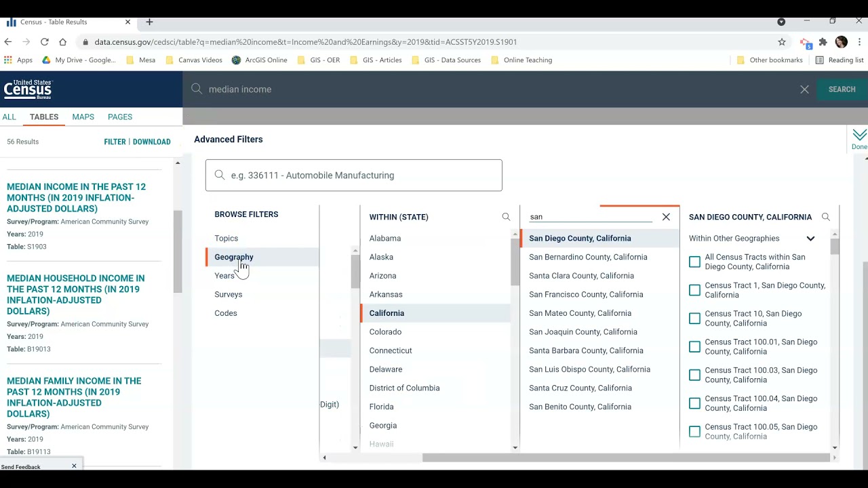Go back to the previous browser page
The height and width of the screenshot is (488, 868).
(8, 42)
